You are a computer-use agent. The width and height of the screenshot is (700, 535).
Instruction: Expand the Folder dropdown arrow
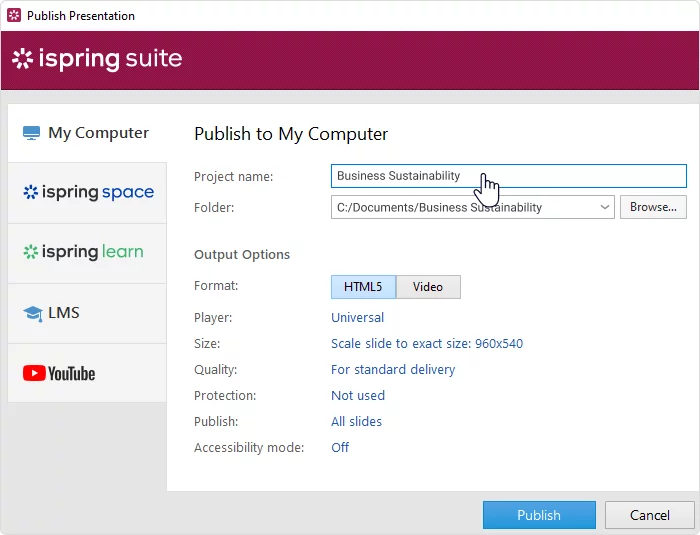point(604,207)
